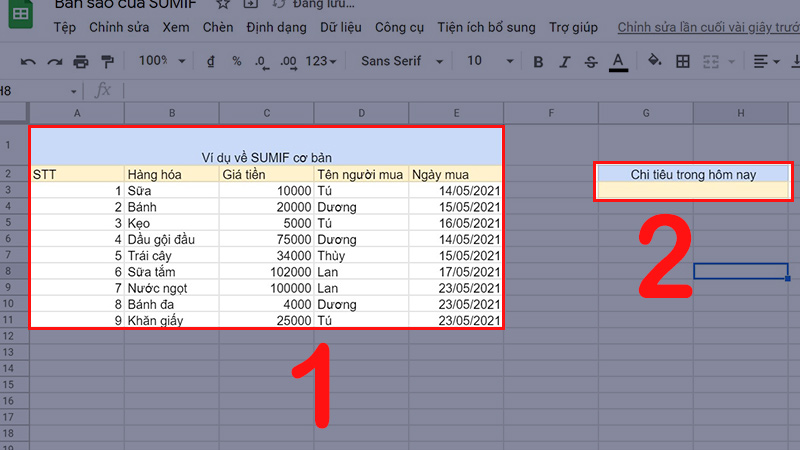Image resolution: width=800 pixels, height=450 pixels.
Task: Click the merge cells icon
Action: (711, 62)
